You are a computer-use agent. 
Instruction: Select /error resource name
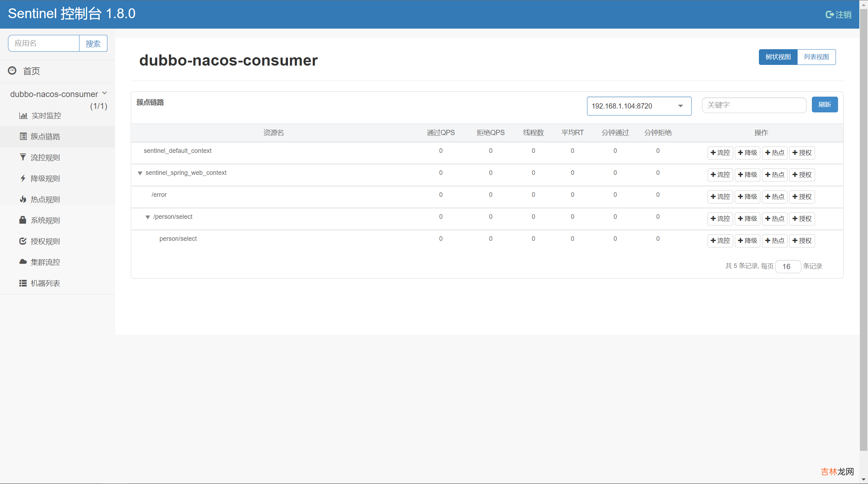coord(159,195)
